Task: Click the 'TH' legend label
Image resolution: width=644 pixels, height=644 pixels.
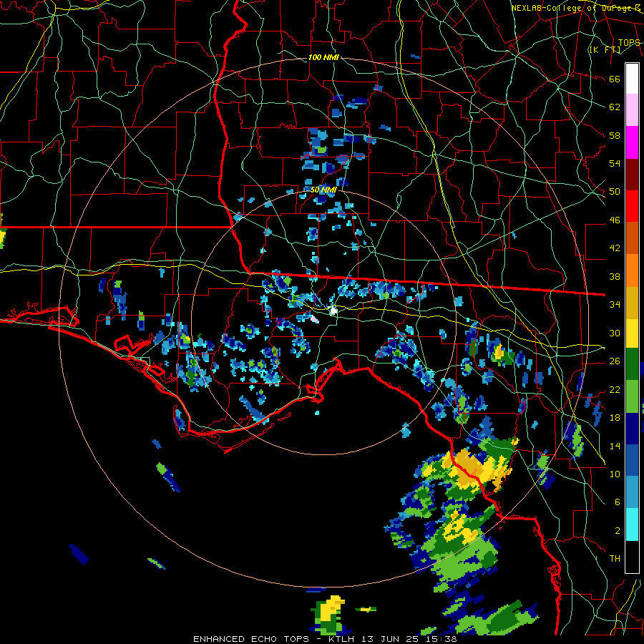Action: (x=615, y=559)
